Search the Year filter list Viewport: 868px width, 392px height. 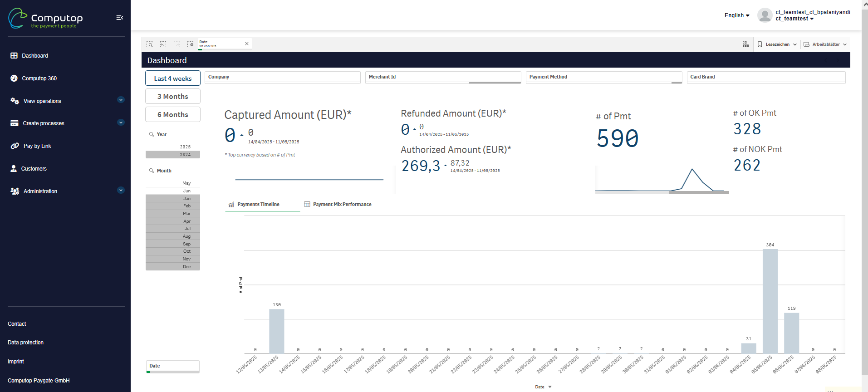152,134
